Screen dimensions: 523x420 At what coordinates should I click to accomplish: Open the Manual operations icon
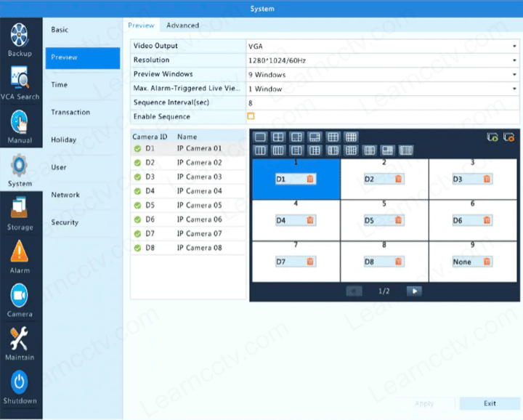[20, 122]
